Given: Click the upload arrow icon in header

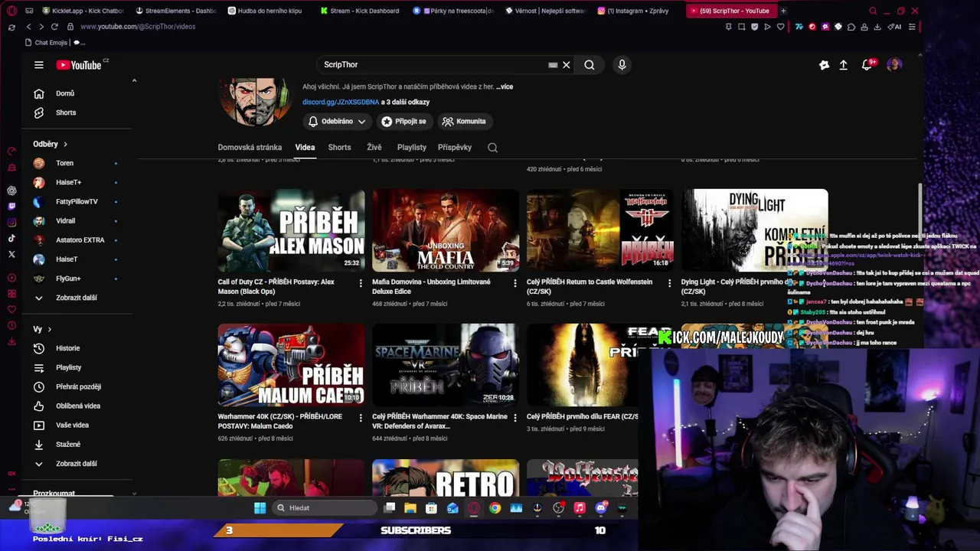Looking at the screenshot, I should [843, 65].
